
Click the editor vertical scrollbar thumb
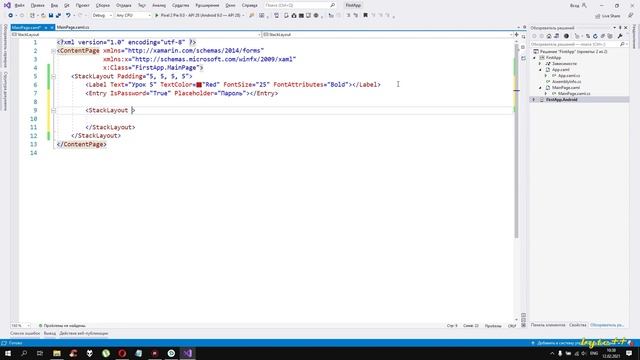coord(516,141)
